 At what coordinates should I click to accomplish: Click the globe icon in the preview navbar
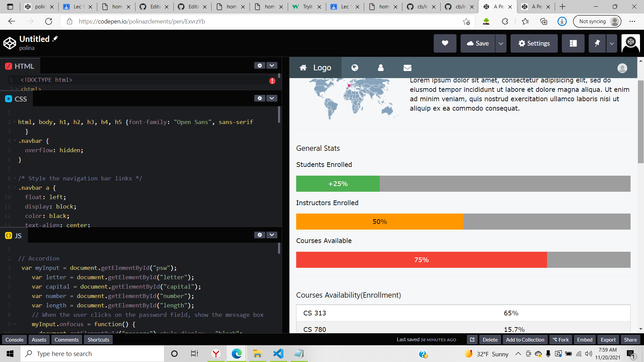click(355, 68)
